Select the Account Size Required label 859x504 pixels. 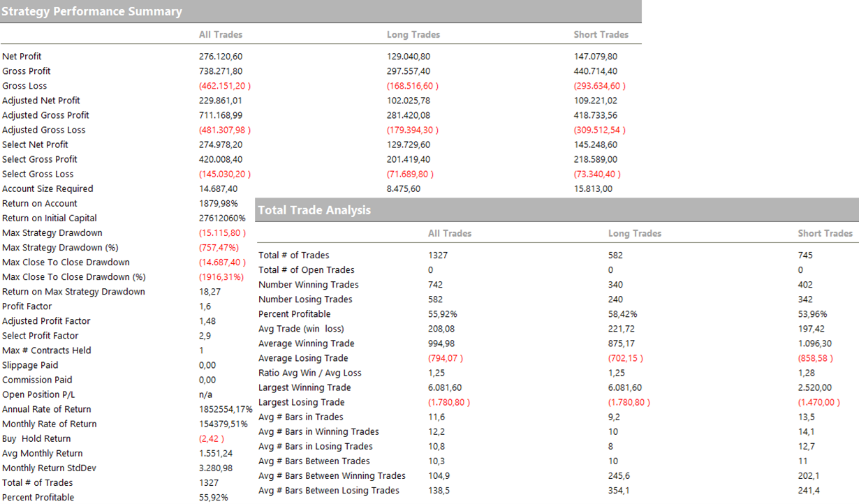pyautogui.click(x=47, y=188)
